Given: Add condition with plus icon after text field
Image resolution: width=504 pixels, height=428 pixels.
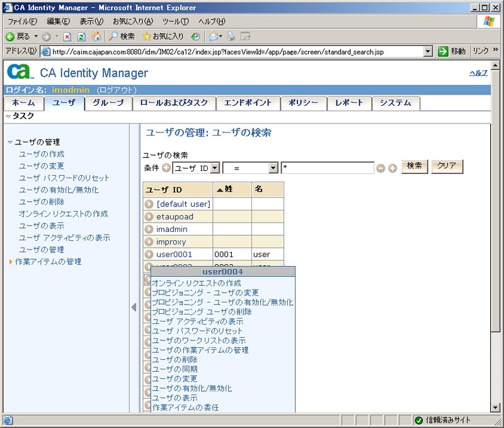Looking at the screenshot, I should point(392,168).
